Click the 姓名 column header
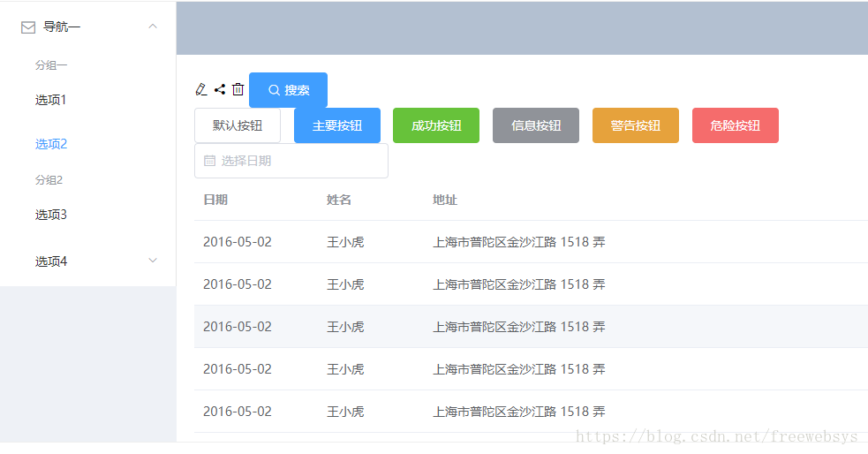Image resolution: width=868 pixels, height=454 pixels. point(339,200)
